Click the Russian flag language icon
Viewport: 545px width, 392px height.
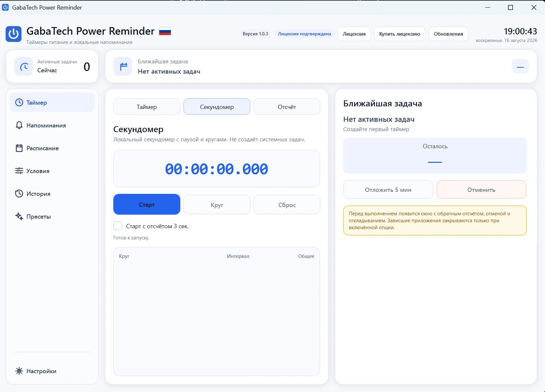pos(165,31)
